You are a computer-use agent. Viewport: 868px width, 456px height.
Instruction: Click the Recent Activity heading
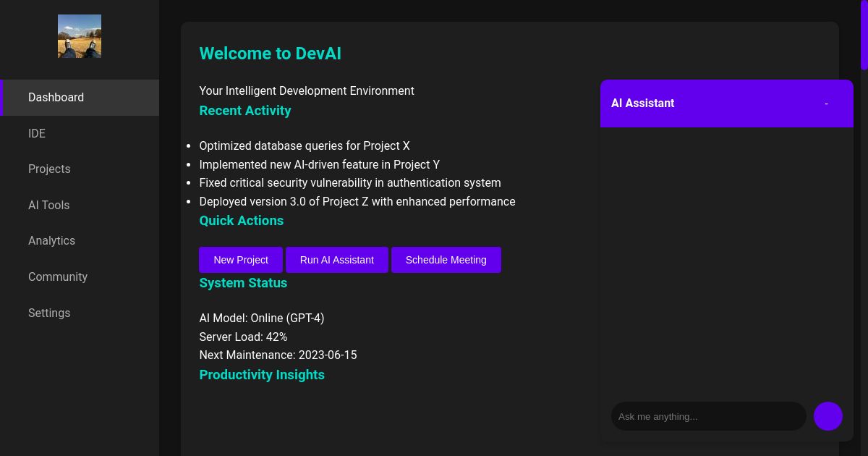click(245, 111)
